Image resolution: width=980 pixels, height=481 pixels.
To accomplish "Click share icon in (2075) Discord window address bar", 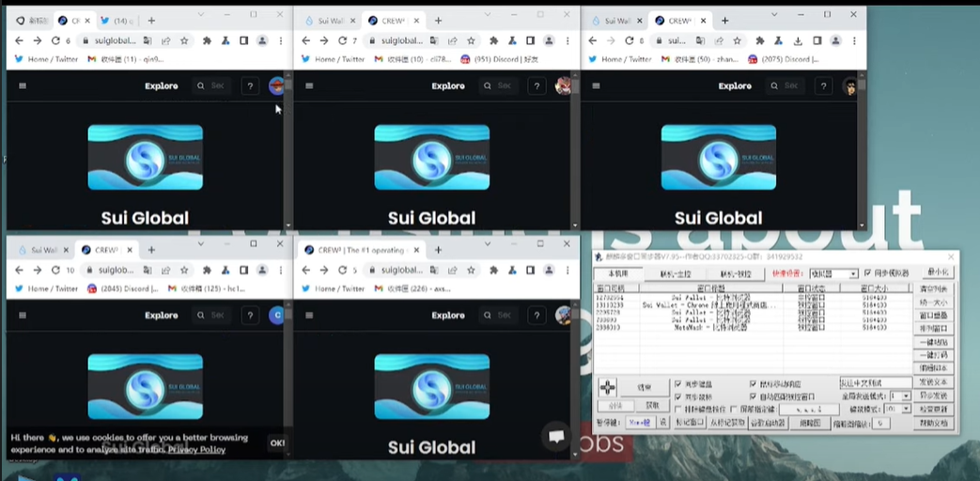I will [721, 40].
